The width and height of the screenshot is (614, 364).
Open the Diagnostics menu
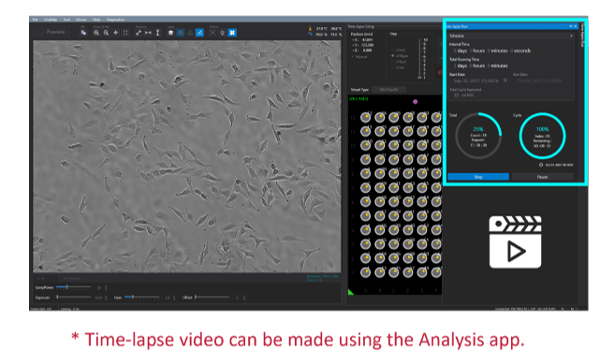(x=115, y=19)
